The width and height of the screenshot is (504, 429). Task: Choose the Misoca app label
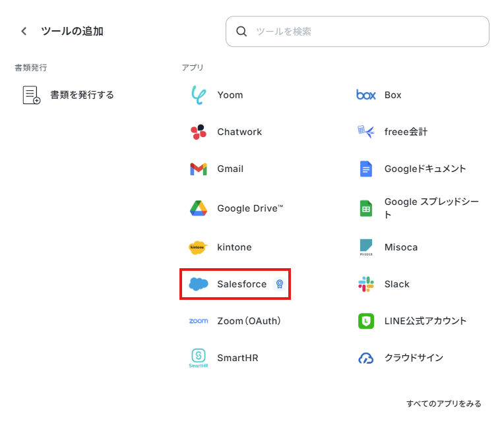pos(401,247)
